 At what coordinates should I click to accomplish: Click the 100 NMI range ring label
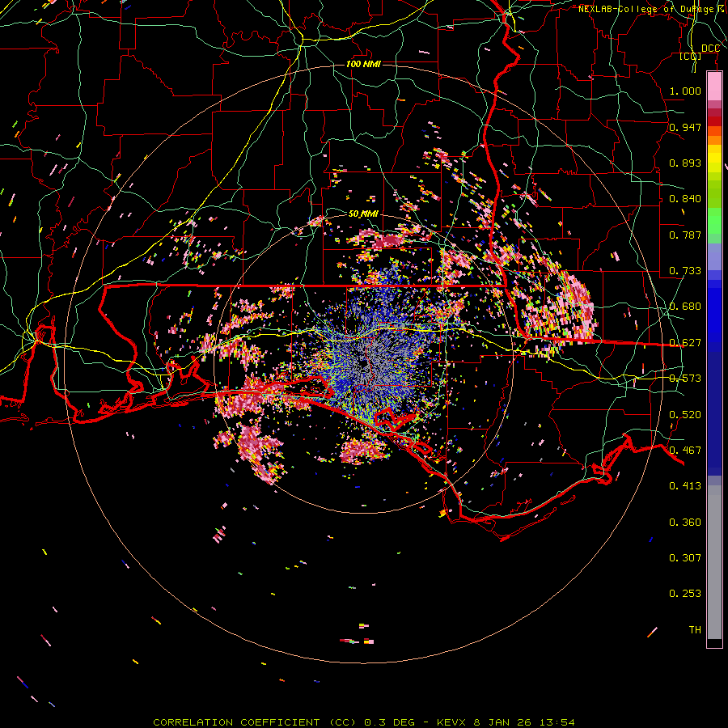[x=364, y=64]
